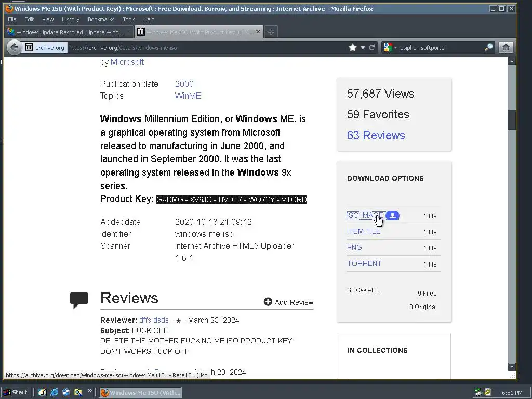Open the Edit menu

click(29, 19)
